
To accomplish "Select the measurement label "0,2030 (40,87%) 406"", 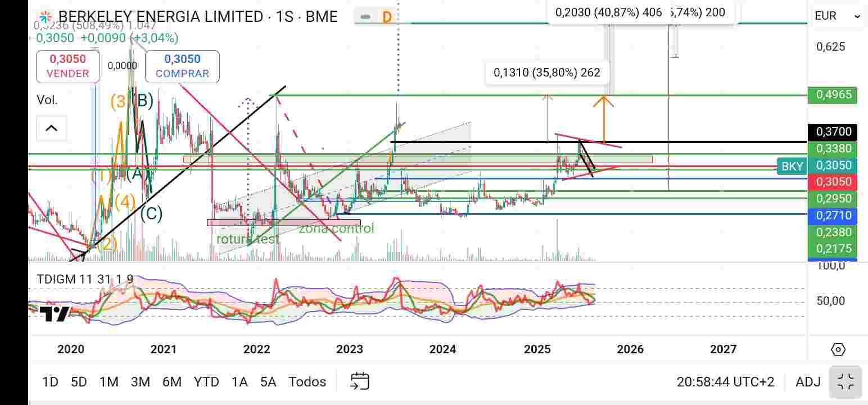I will click(608, 12).
